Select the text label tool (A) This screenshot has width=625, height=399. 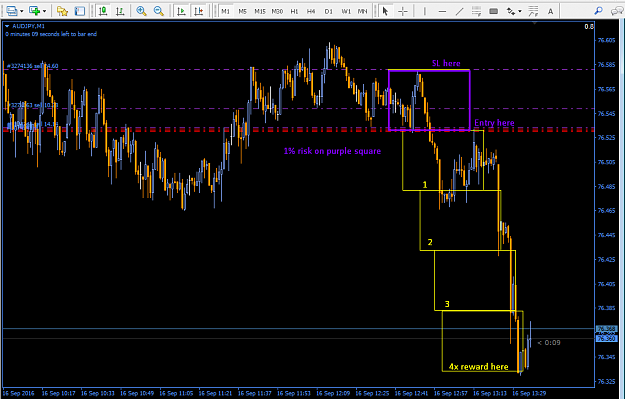click(550, 11)
